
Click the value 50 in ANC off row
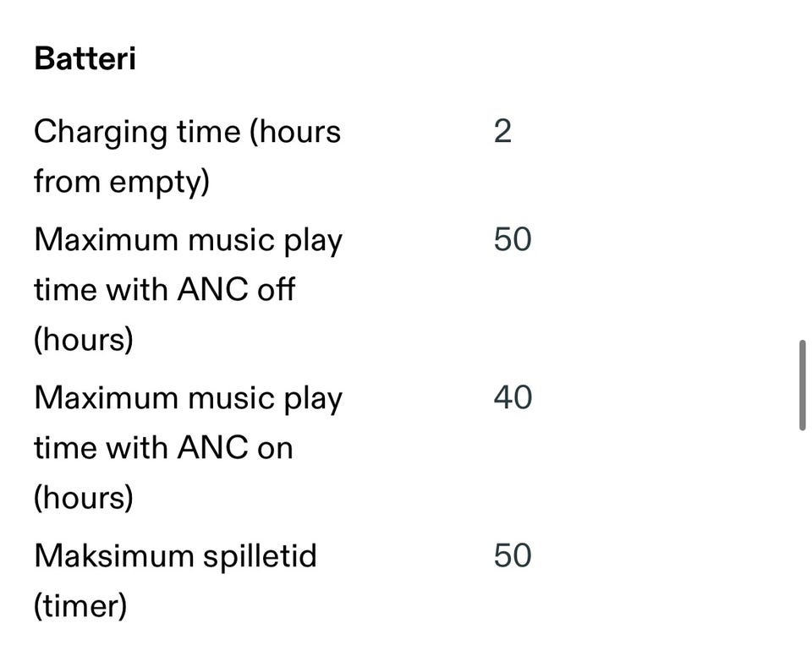click(x=513, y=239)
